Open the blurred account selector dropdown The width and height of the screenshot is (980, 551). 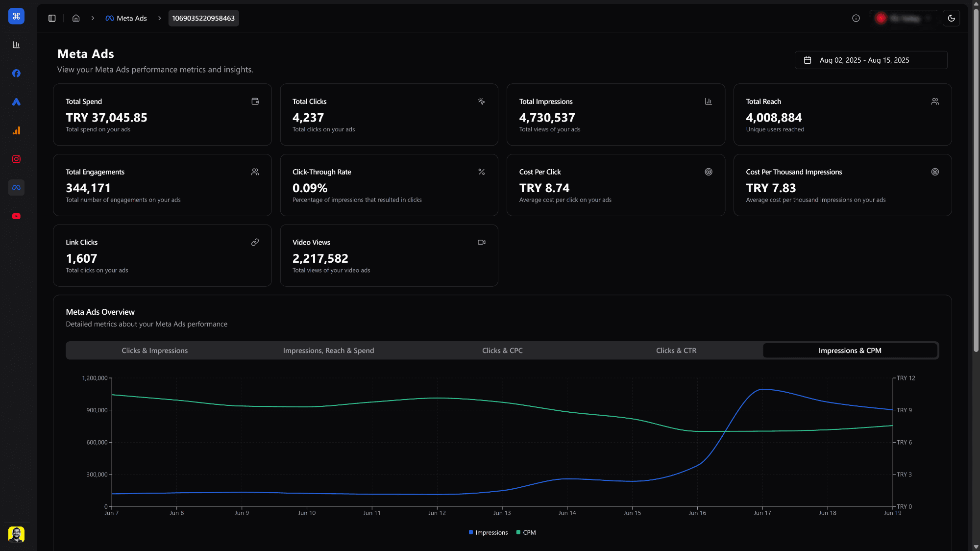pos(904,18)
